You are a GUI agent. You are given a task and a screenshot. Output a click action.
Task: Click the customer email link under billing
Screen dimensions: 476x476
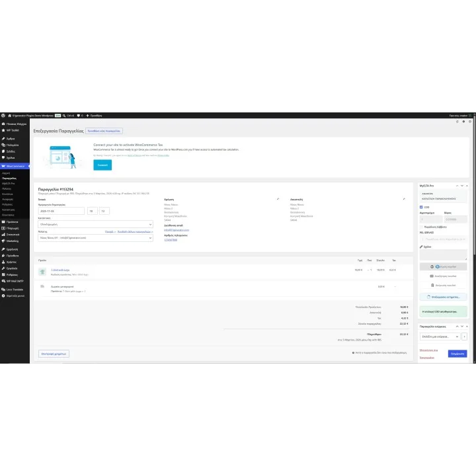177,230
